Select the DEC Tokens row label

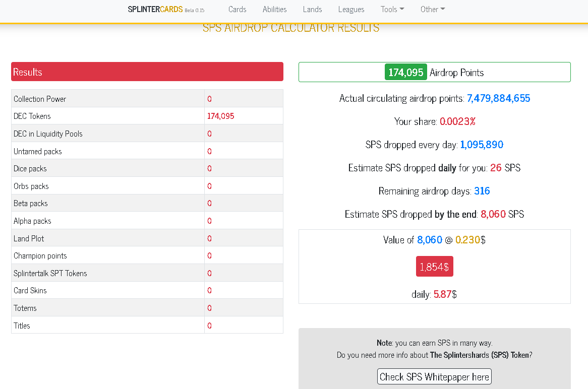pos(32,116)
